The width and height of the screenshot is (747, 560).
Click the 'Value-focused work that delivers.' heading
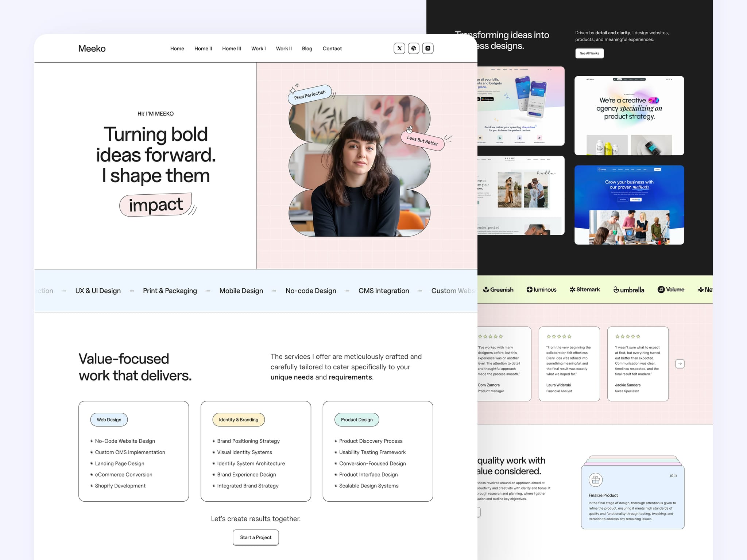point(135,367)
